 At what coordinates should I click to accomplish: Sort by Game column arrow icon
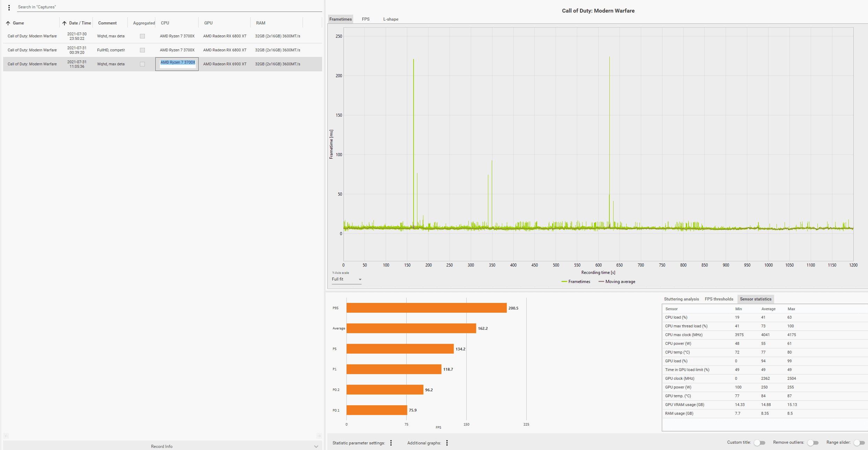[x=8, y=23]
